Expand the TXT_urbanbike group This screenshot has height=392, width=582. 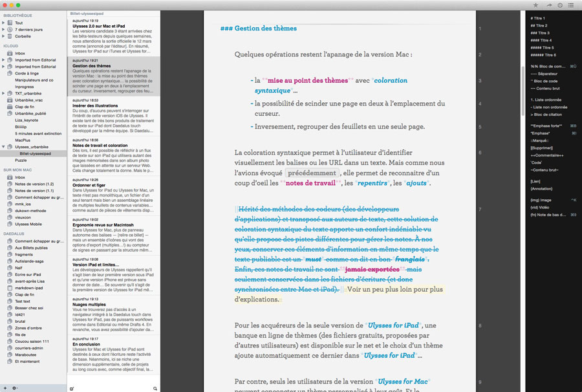tap(3, 94)
